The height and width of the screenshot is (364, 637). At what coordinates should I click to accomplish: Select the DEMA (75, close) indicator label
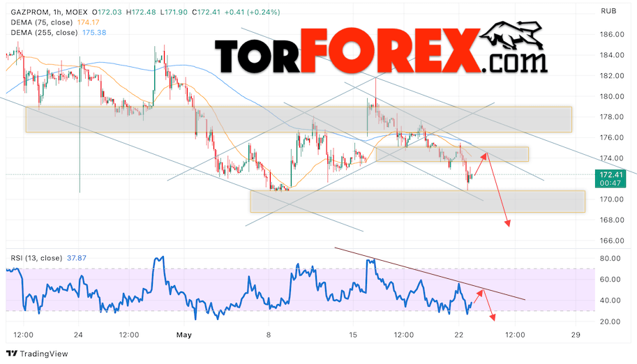pos(42,22)
